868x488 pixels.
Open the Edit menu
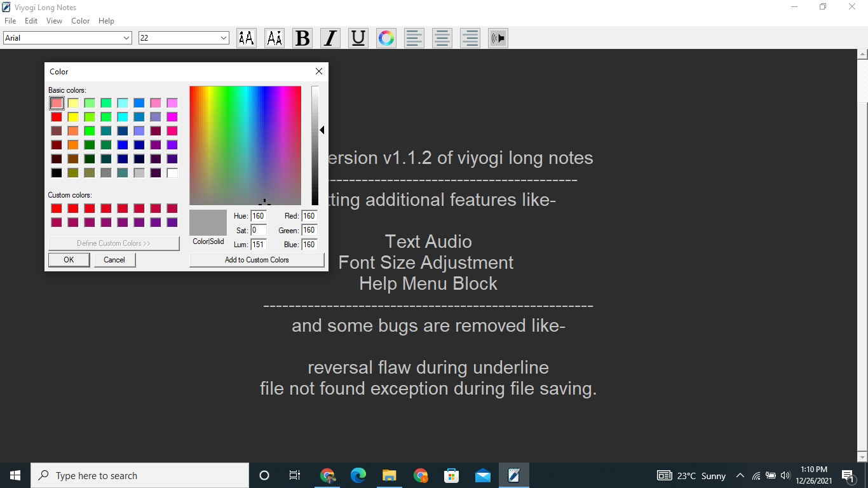pos(31,21)
